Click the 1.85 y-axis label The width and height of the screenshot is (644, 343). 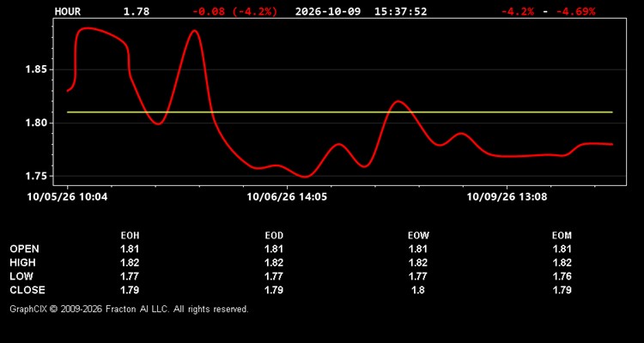pyautogui.click(x=36, y=69)
